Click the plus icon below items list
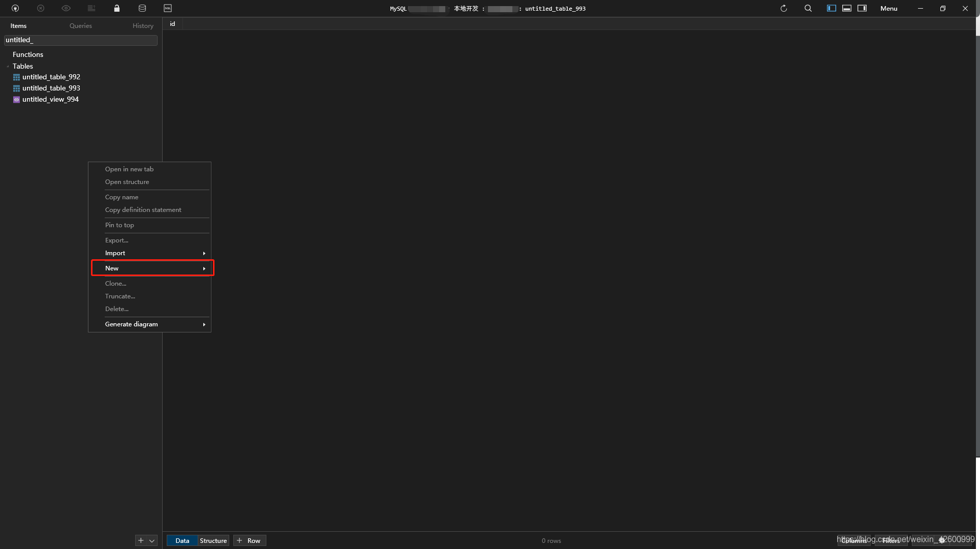This screenshot has height=549, width=980. 141,540
